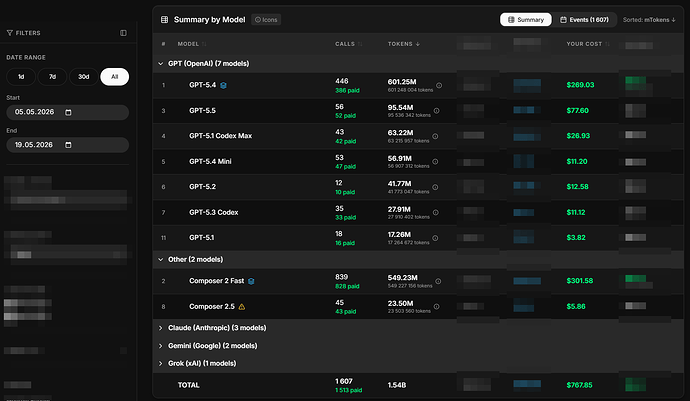
Task: Open token info icon for Composer 2.5
Action: (437, 307)
